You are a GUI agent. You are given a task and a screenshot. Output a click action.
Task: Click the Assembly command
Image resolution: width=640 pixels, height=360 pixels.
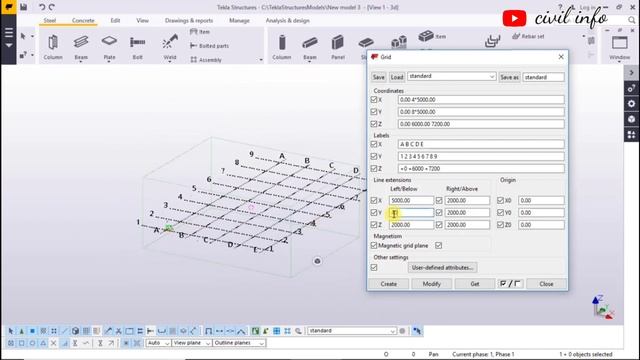(206, 60)
